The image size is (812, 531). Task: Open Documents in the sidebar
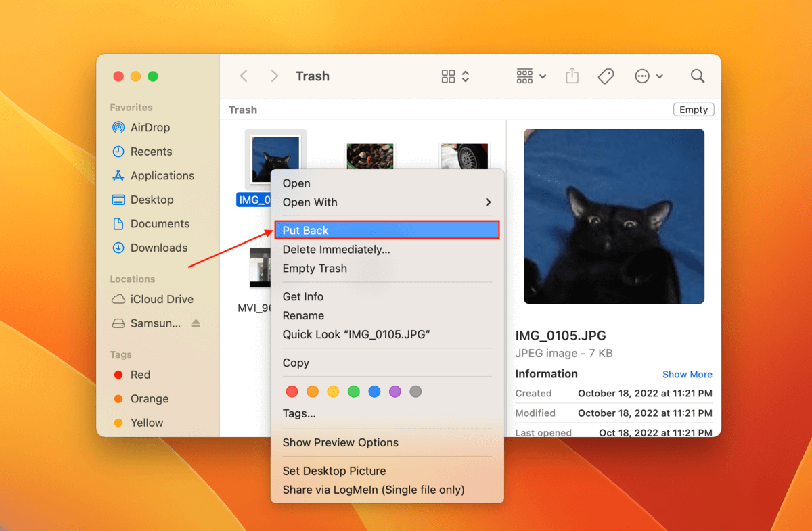tap(150, 223)
